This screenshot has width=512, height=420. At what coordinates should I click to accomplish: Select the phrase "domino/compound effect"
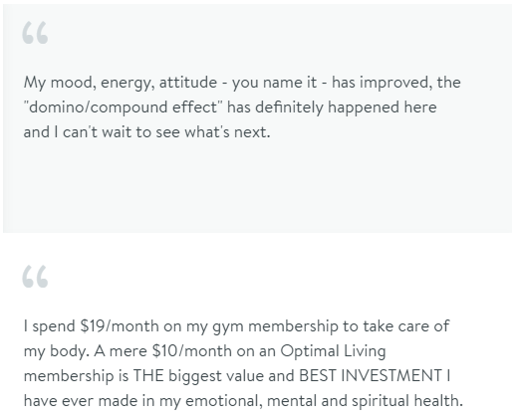click(x=123, y=107)
